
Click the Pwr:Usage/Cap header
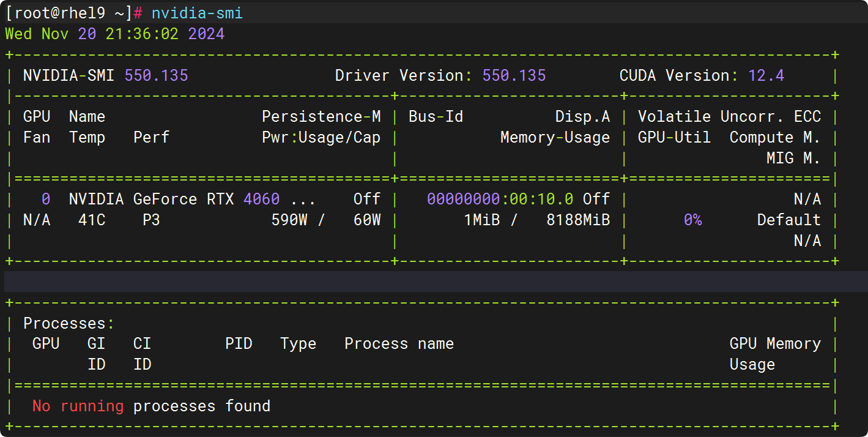coord(321,137)
